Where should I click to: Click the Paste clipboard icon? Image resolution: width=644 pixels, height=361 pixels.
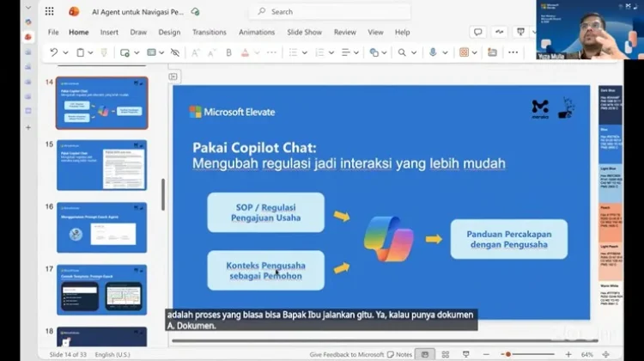81,52
